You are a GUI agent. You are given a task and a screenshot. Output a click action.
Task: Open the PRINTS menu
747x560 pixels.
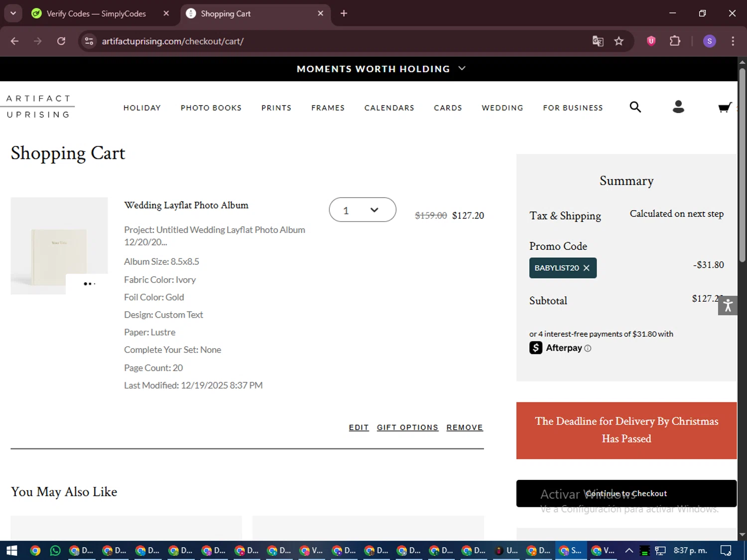[276, 108]
